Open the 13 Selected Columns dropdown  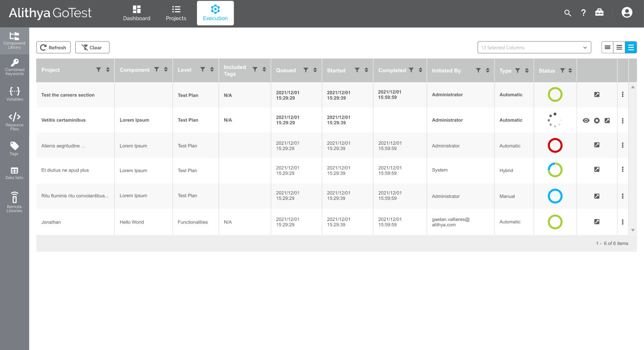(534, 47)
